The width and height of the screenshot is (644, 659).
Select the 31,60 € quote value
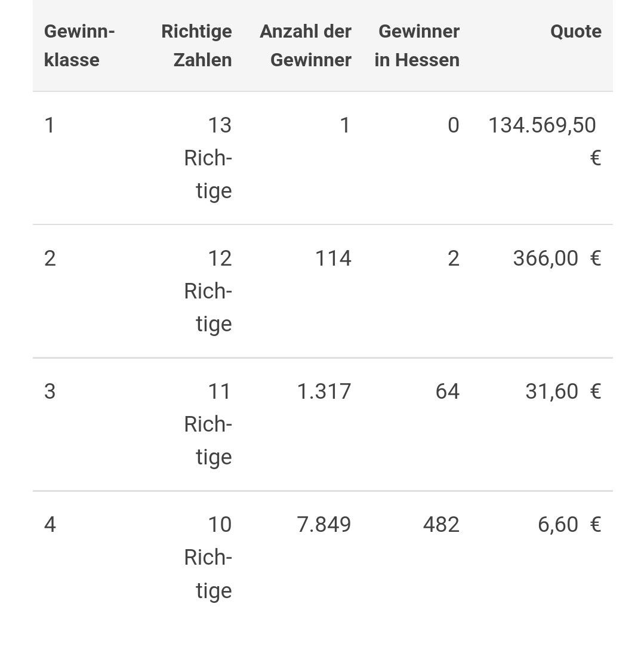[x=563, y=392]
